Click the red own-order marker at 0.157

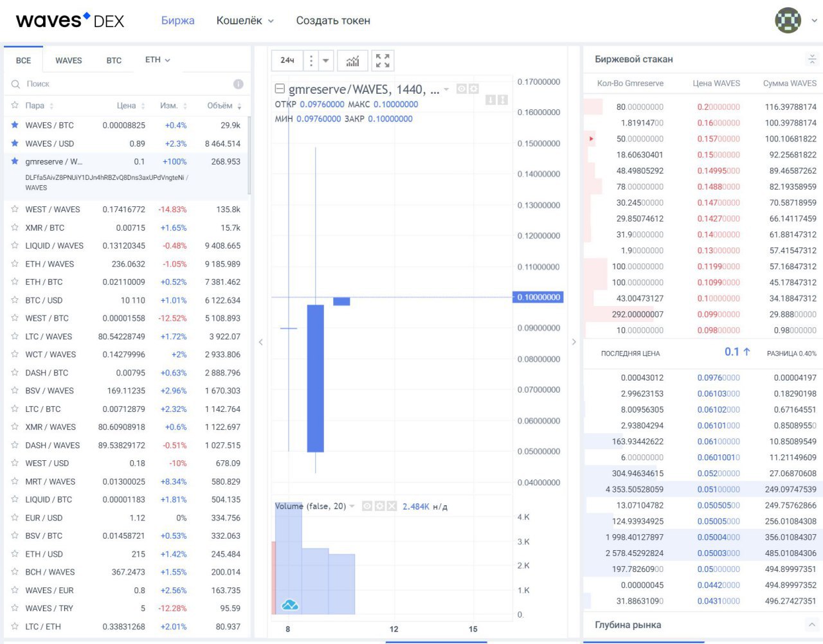tap(591, 139)
